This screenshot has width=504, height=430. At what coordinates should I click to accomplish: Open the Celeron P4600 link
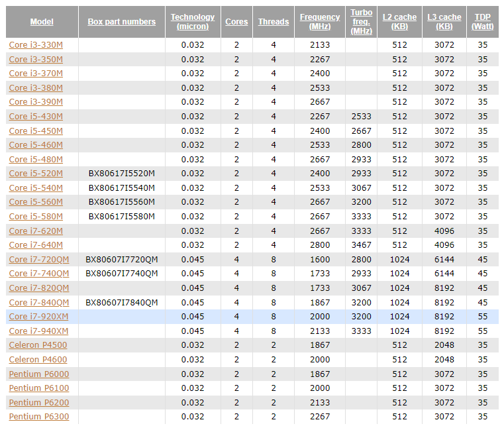tap(38, 360)
